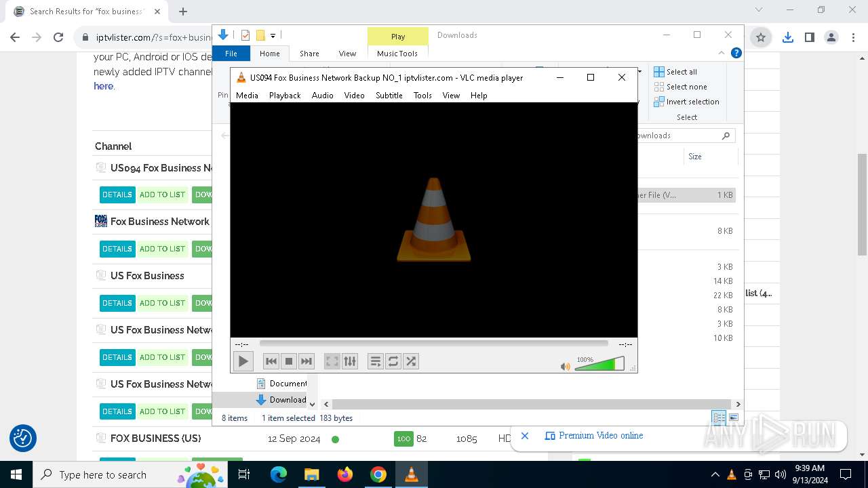Show VLC extended settings
The width and height of the screenshot is (868, 488).
tap(350, 361)
